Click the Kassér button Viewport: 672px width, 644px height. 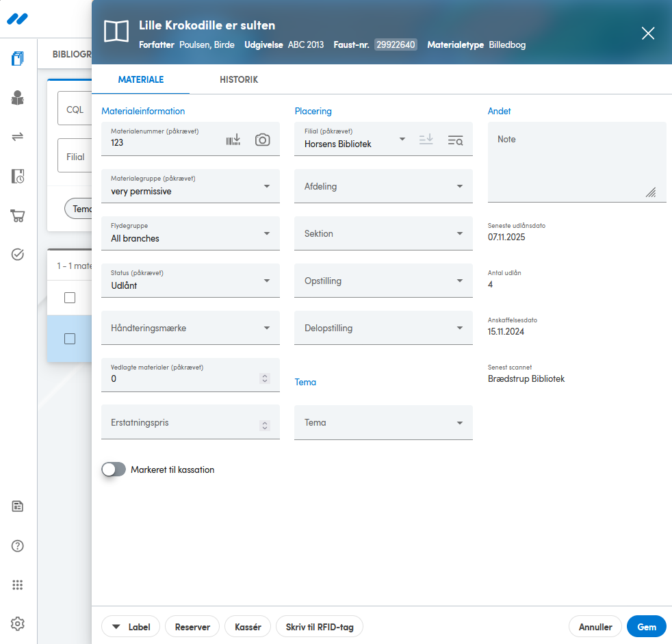click(248, 627)
